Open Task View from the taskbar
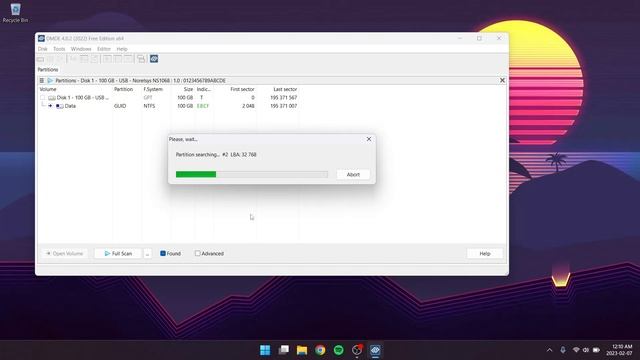Screen dimensions: 640x360 [x=284, y=350]
